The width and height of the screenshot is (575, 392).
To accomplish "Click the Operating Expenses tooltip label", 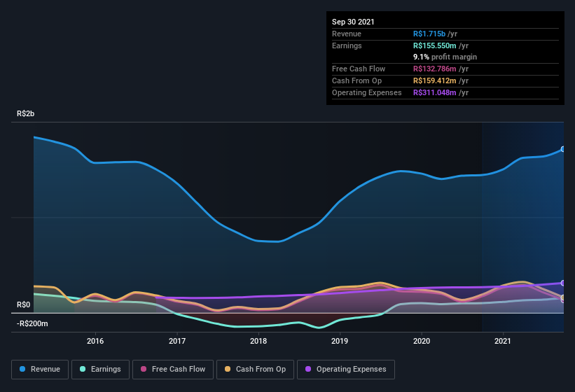I will 367,92.
